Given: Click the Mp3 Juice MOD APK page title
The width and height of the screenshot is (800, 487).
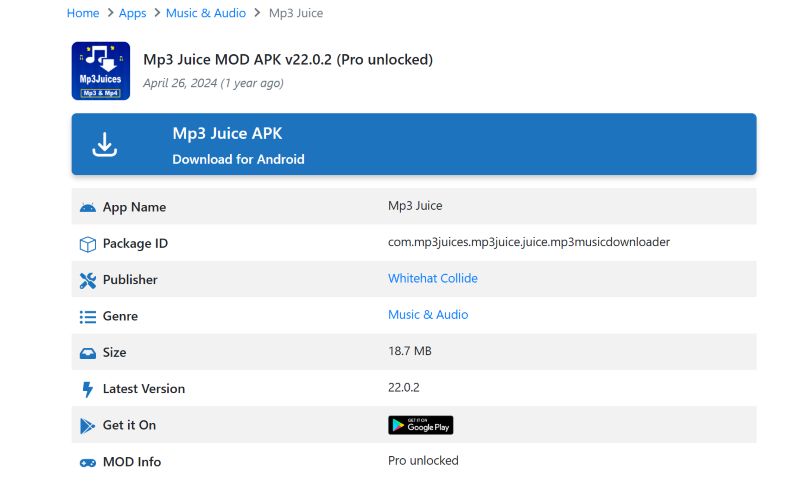Looking at the screenshot, I should pyautogui.click(x=288, y=60).
